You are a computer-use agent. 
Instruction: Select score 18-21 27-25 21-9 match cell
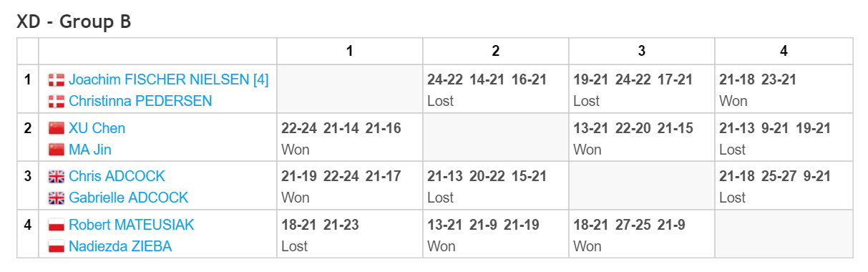click(x=629, y=225)
